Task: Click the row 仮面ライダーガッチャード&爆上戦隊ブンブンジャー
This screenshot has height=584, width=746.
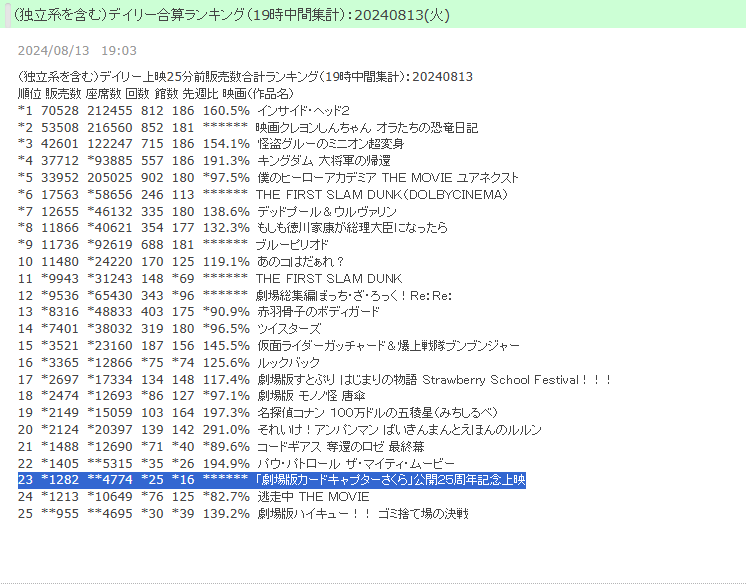Action: 269,345
